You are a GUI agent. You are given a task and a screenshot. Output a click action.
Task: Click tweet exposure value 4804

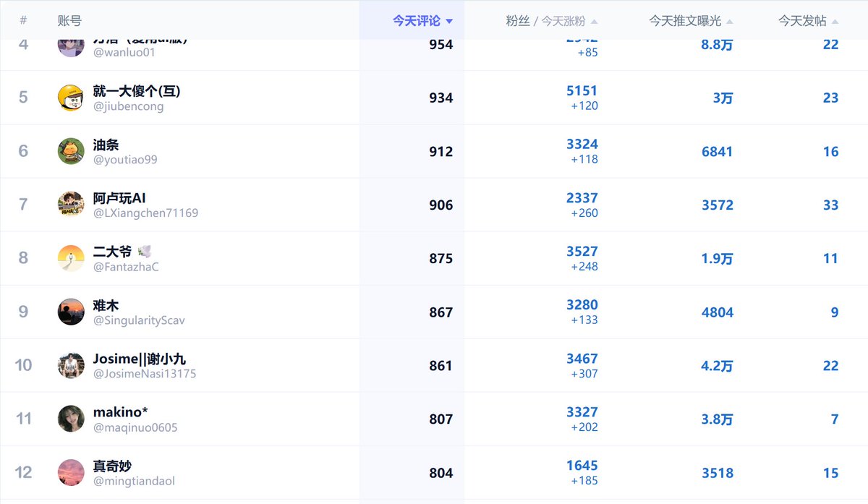coord(718,312)
